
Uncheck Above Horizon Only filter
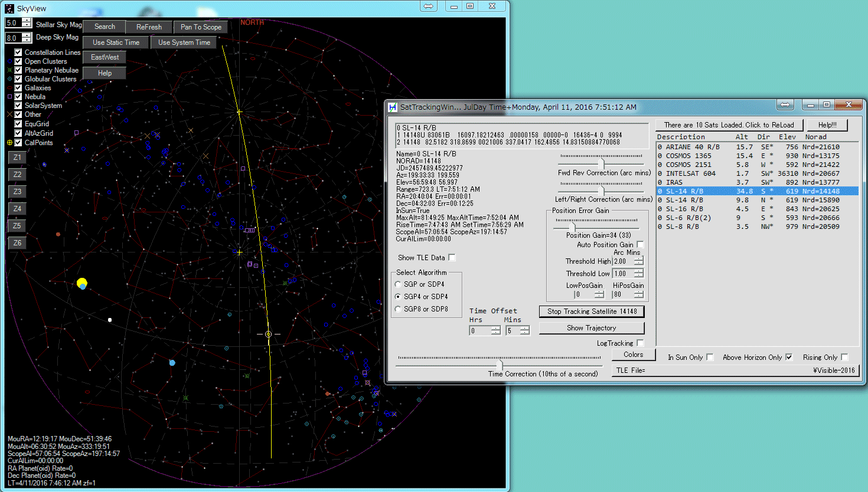pos(789,357)
